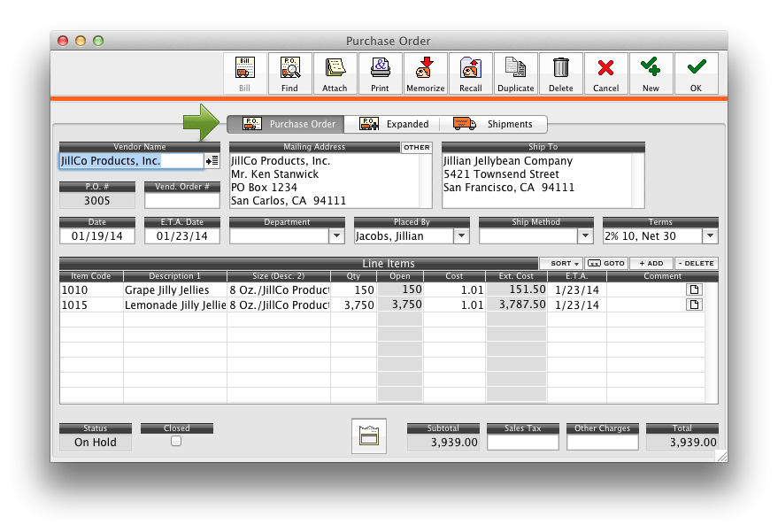Click the Other mailing address button

pyautogui.click(x=416, y=148)
